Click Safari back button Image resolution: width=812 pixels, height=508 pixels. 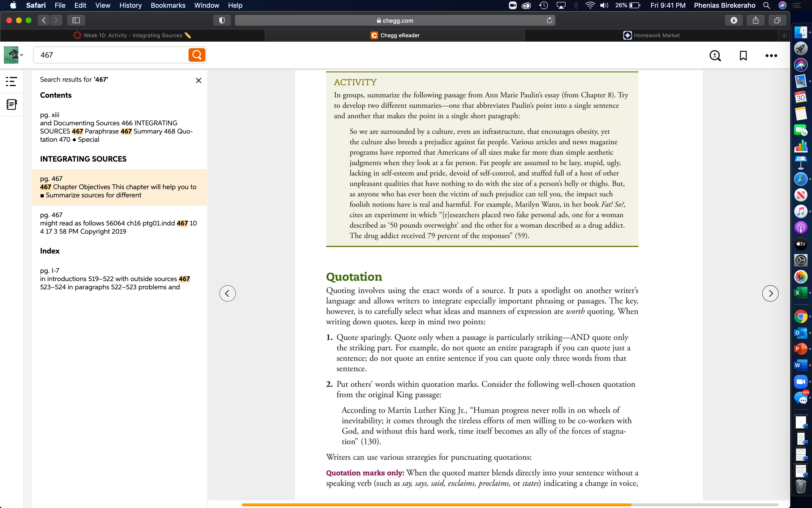(x=43, y=20)
